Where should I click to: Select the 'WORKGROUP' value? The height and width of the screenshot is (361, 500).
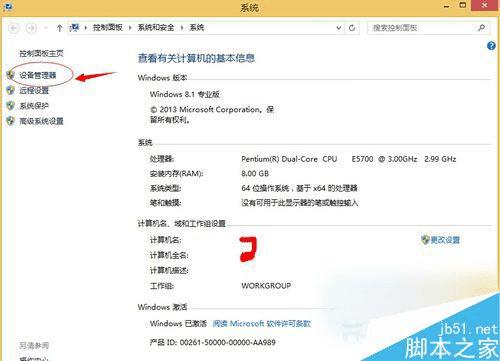(x=266, y=286)
